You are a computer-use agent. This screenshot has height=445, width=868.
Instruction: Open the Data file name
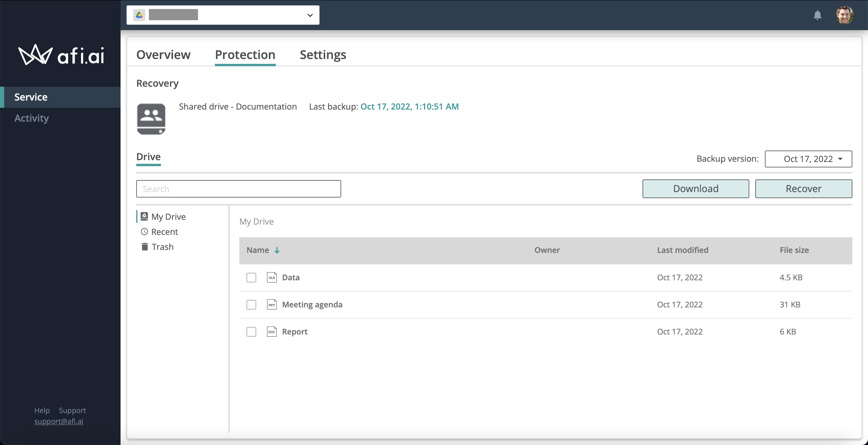(x=291, y=277)
